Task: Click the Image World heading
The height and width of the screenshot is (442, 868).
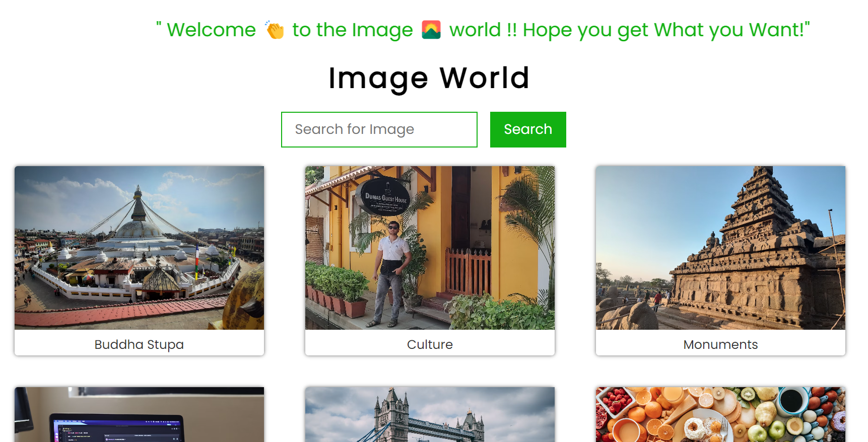Action: [429, 78]
